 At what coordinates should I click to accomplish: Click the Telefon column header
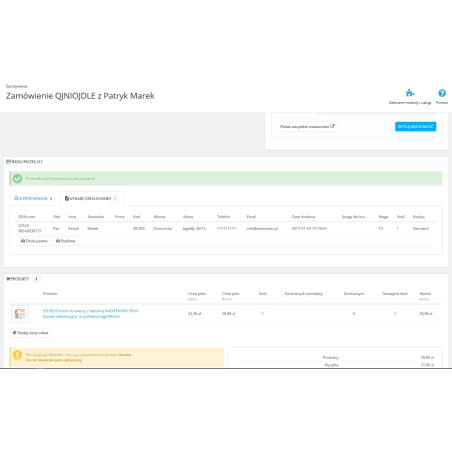pos(224,217)
